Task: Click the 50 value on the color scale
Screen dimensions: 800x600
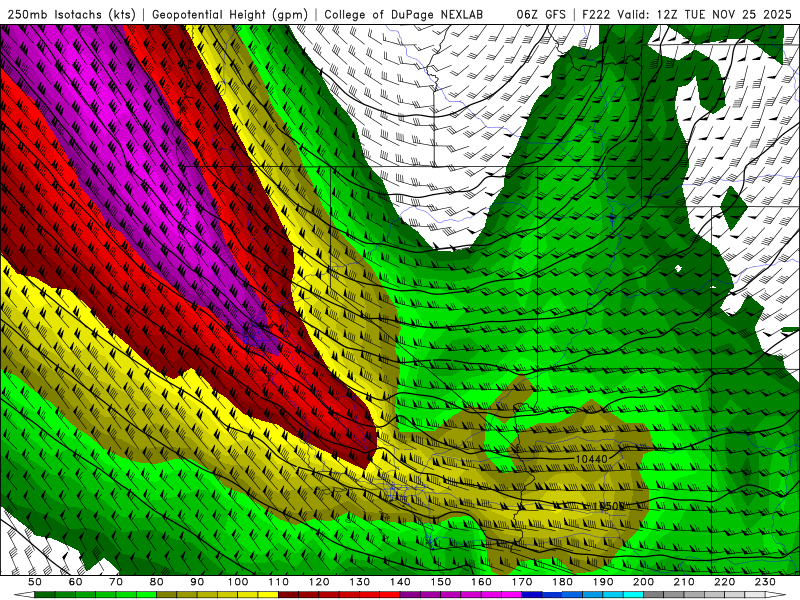Action: pyautogui.click(x=35, y=582)
